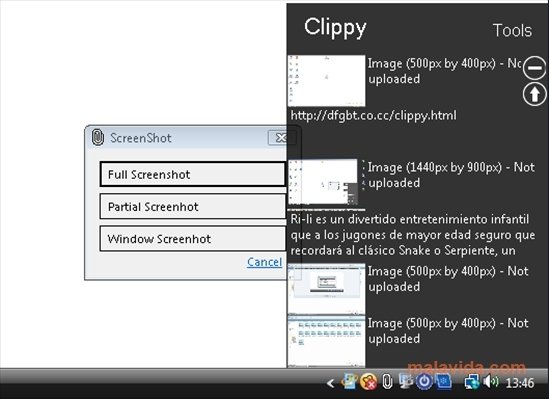Choose the Window Screenhot button
This screenshot has height=399, width=549.
(193, 239)
